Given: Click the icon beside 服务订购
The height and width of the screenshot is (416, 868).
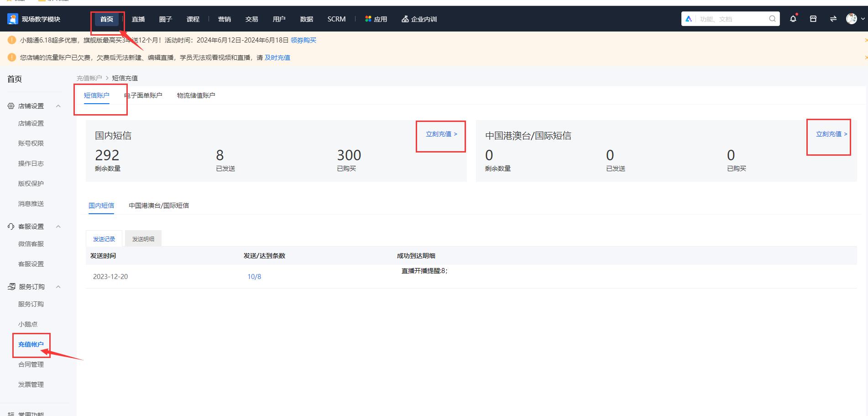Looking at the screenshot, I should click(x=11, y=286).
